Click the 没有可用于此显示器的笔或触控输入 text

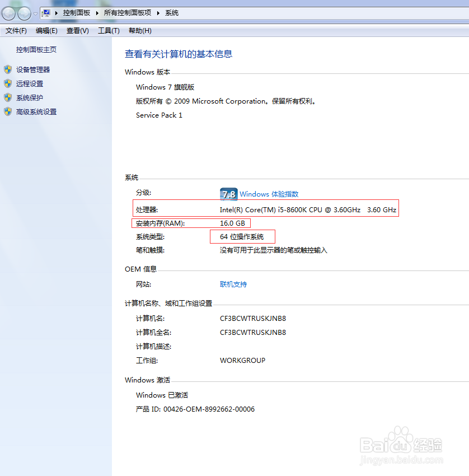point(274,250)
